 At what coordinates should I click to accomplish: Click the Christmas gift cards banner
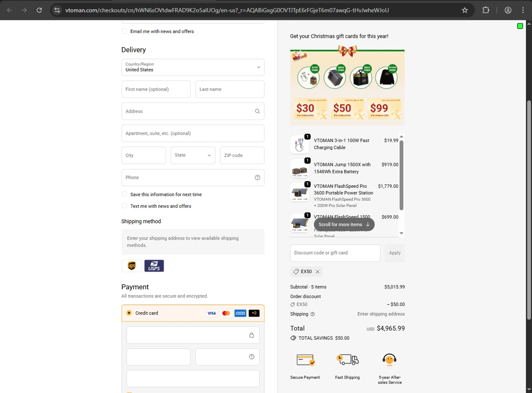[x=347, y=85]
